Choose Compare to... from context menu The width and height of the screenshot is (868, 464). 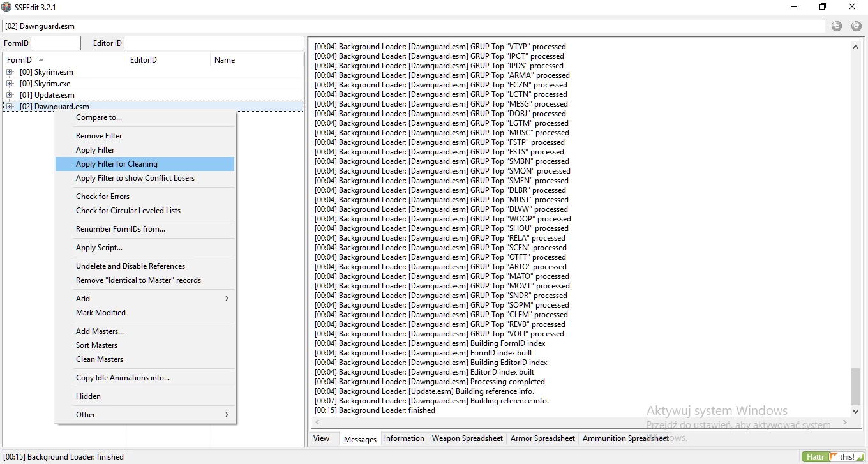coord(145,117)
